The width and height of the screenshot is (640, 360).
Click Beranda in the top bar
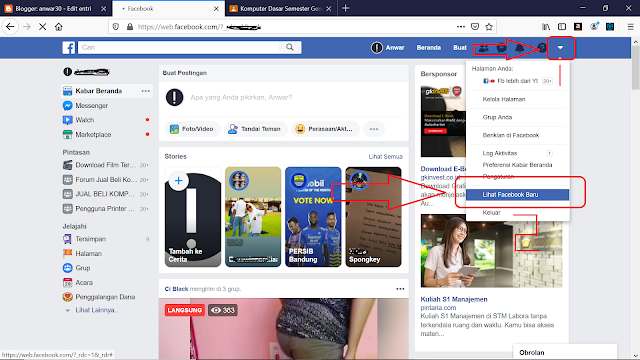point(429,48)
